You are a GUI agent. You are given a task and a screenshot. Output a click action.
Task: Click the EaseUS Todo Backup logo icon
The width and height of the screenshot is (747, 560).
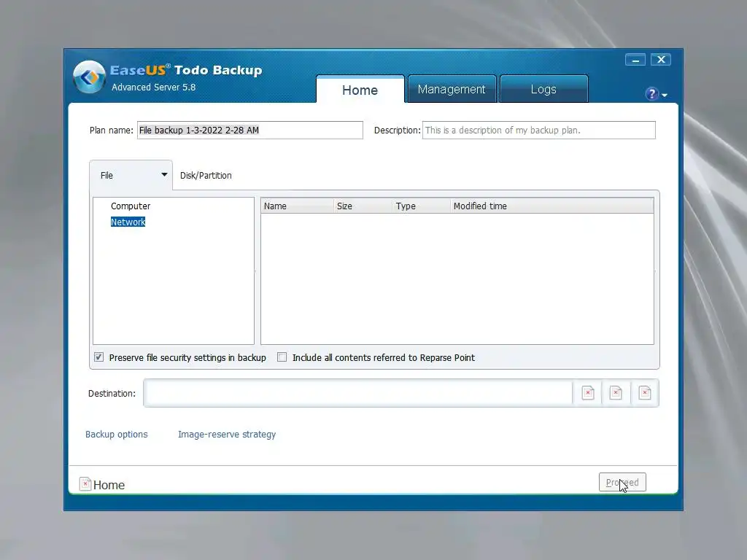pos(89,77)
